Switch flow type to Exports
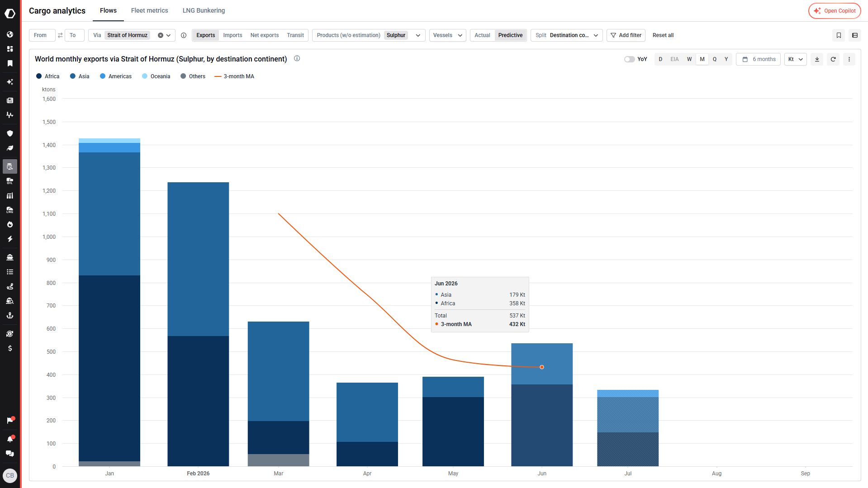868x488 pixels. pos(206,35)
